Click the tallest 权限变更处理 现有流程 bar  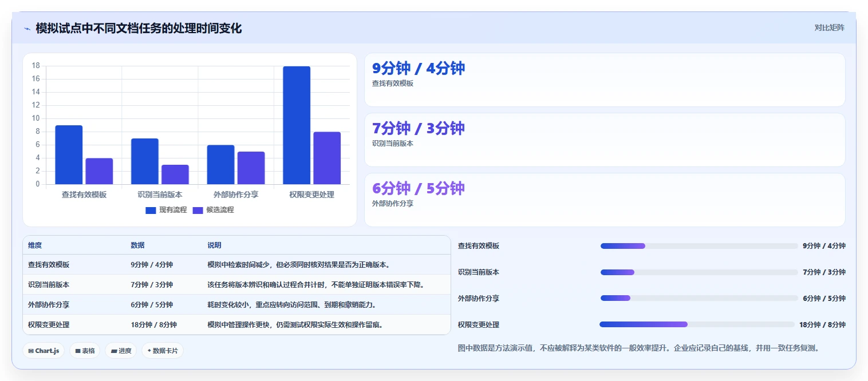pos(297,125)
